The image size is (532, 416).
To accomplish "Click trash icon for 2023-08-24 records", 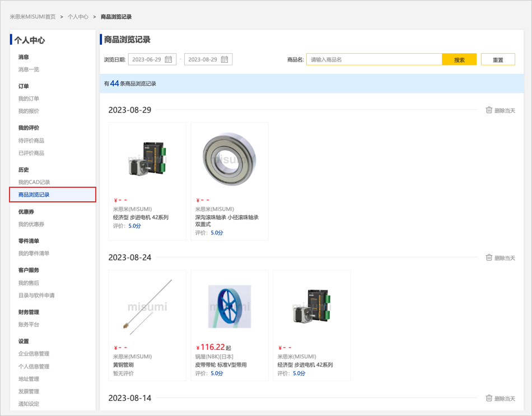I will click(489, 257).
